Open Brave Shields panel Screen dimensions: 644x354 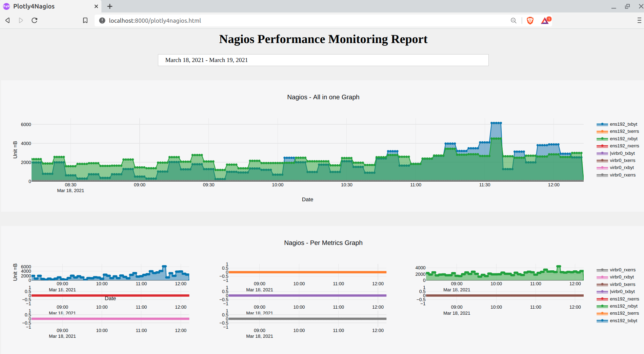click(530, 21)
